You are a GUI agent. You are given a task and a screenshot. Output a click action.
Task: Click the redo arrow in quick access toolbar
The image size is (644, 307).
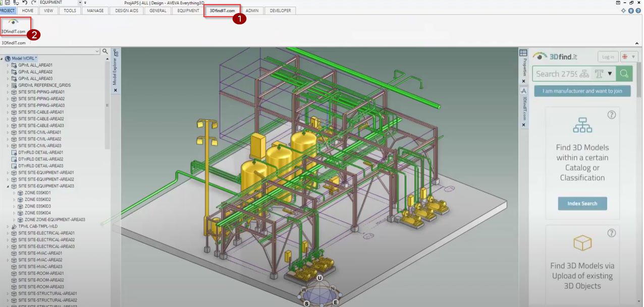click(33, 3)
